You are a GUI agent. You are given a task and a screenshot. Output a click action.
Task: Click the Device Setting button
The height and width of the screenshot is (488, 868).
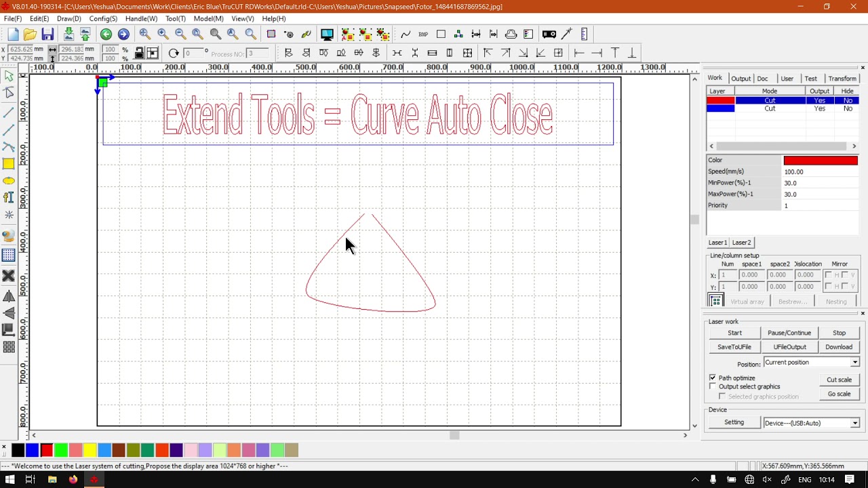click(x=734, y=422)
